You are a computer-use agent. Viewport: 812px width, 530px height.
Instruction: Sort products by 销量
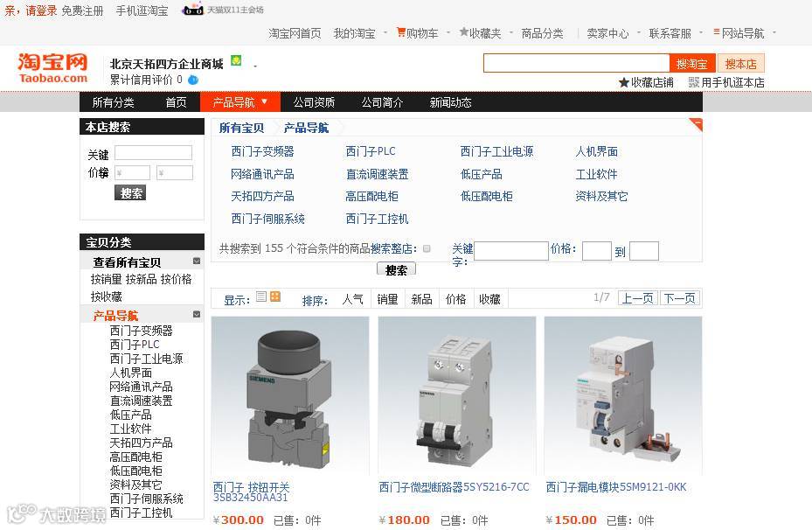click(387, 299)
